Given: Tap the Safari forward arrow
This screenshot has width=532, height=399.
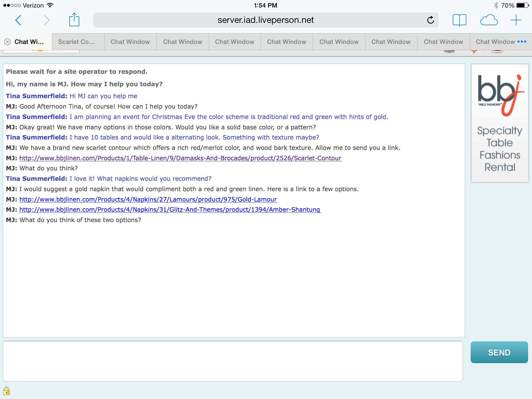Looking at the screenshot, I should click(x=46, y=20).
